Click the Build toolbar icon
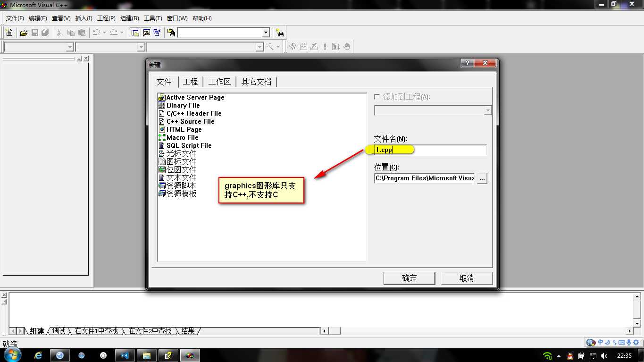Image resolution: width=644 pixels, height=362 pixels. (x=303, y=47)
